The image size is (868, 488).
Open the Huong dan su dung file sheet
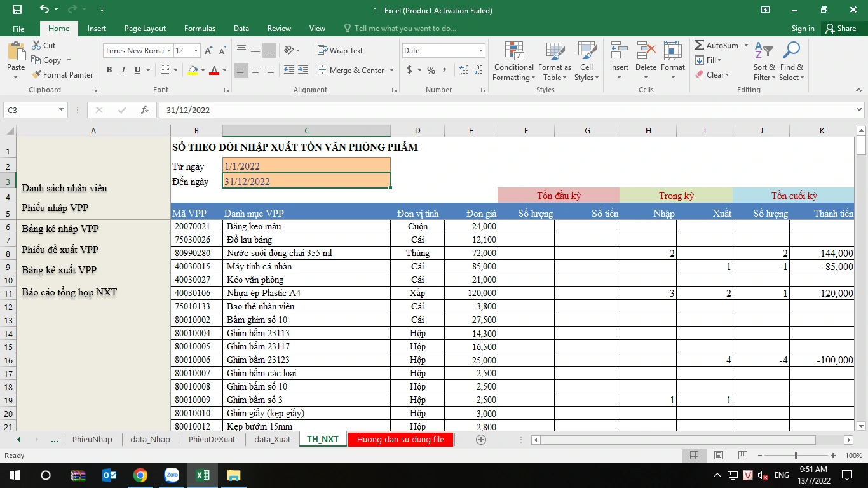point(400,439)
